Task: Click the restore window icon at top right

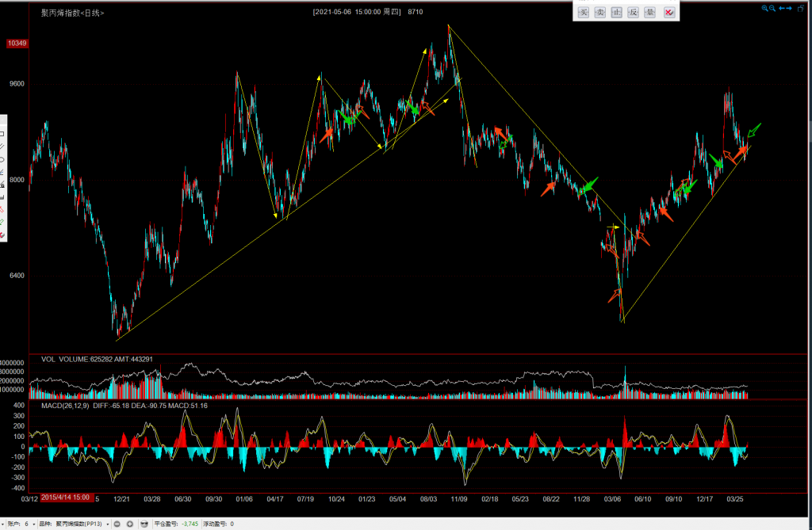Action: tap(802, 8)
